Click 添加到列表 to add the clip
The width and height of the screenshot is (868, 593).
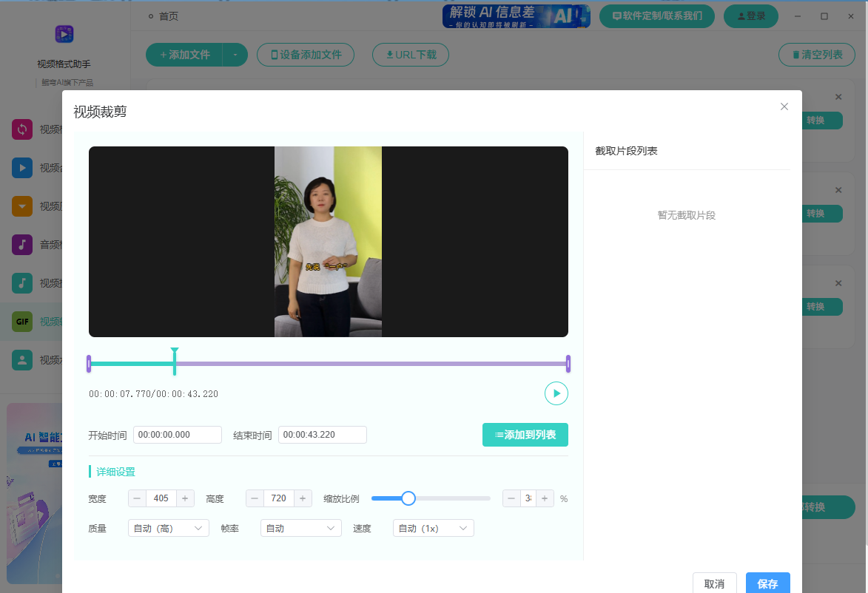(x=525, y=435)
